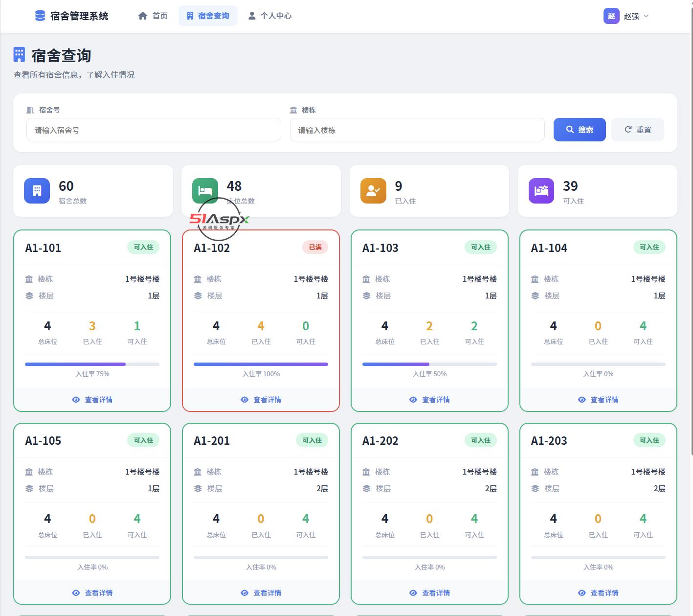Click the A1-101 occupancy progress bar at 75%
The width and height of the screenshot is (693, 616).
pyautogui.click(x=92, y=364)
